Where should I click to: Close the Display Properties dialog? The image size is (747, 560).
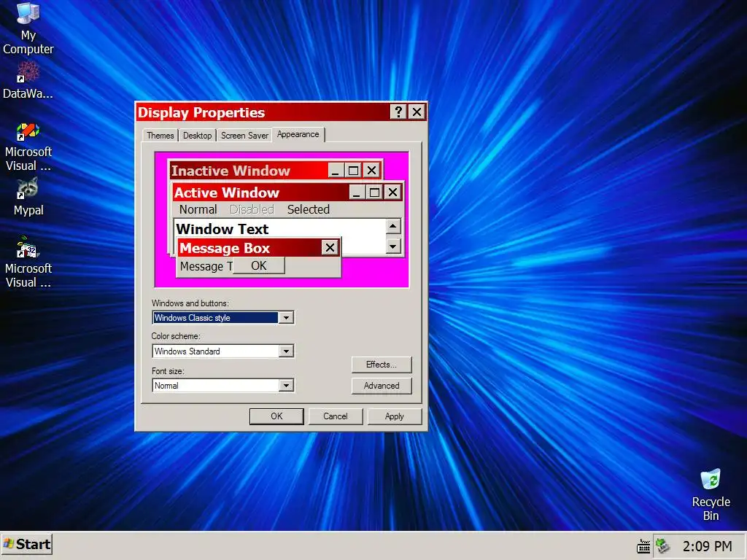click(417, 112)
